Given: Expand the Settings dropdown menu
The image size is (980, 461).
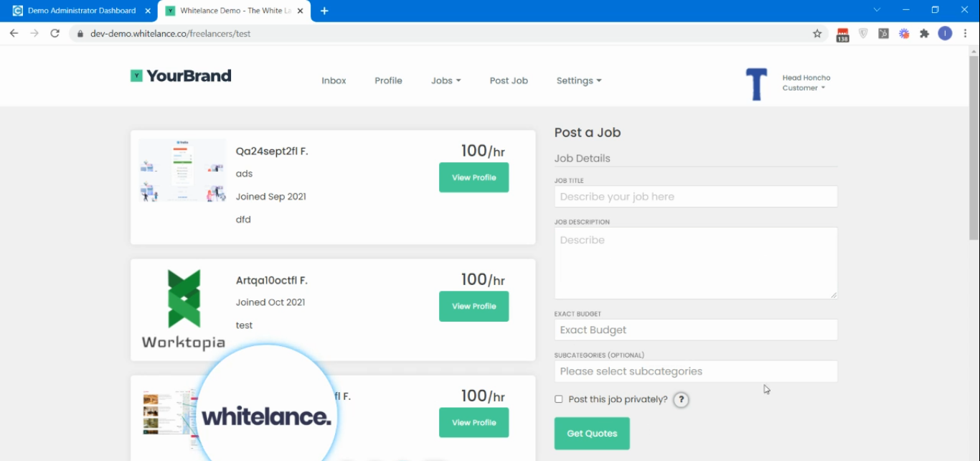Looking at the screenshot, I should 579,80.
